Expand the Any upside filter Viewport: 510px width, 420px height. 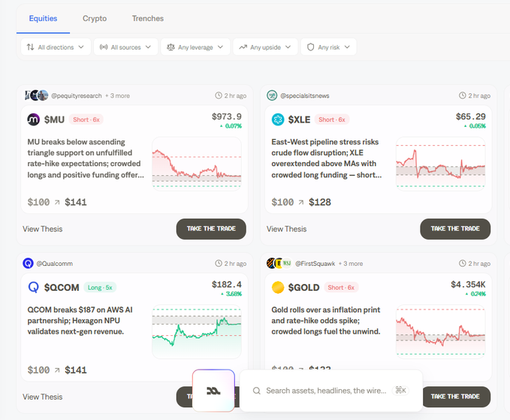tap(265, 47)
